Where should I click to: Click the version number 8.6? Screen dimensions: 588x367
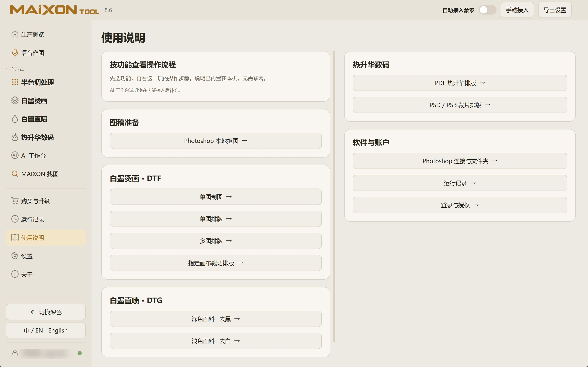coord(108,10)
